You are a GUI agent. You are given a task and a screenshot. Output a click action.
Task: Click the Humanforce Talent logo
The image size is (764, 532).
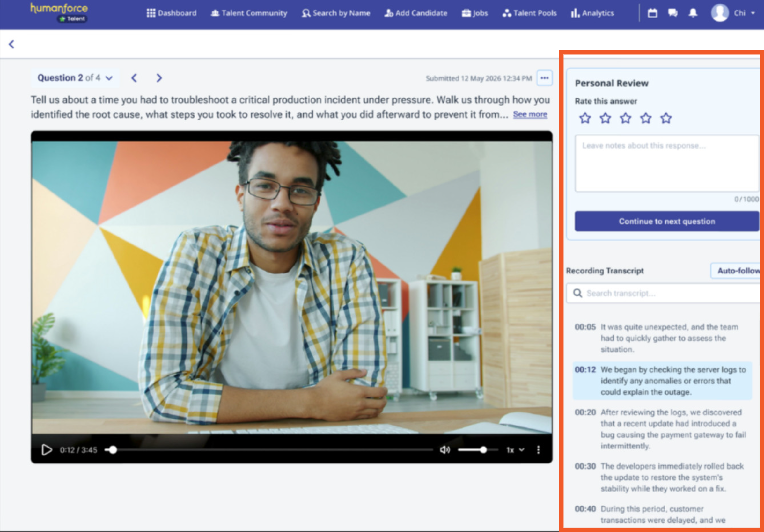pos(59,13)
